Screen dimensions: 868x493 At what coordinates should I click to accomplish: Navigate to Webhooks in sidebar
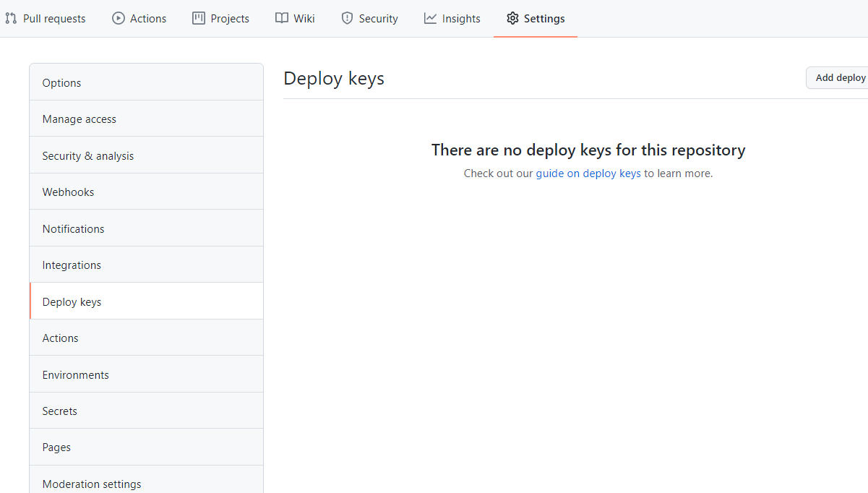click(x=68, y=192)
